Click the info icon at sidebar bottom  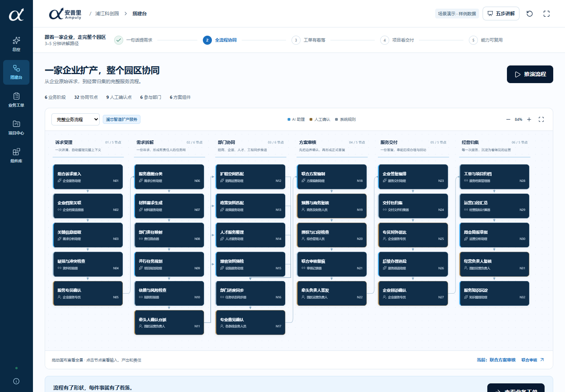pyautogui.click(x=16, y=381)
